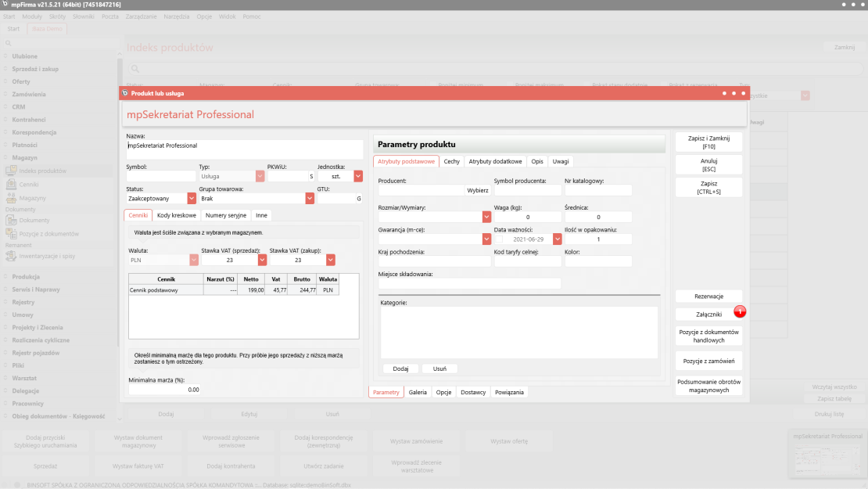Open the Załączniki button
The image size is (868, 489).
tap(708, 315)
